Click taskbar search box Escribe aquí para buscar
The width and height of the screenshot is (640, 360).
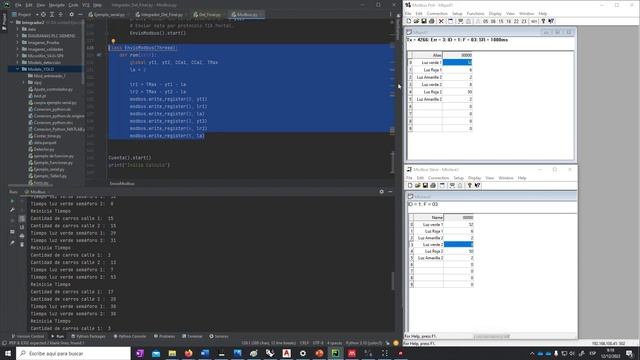pos(73,353)
